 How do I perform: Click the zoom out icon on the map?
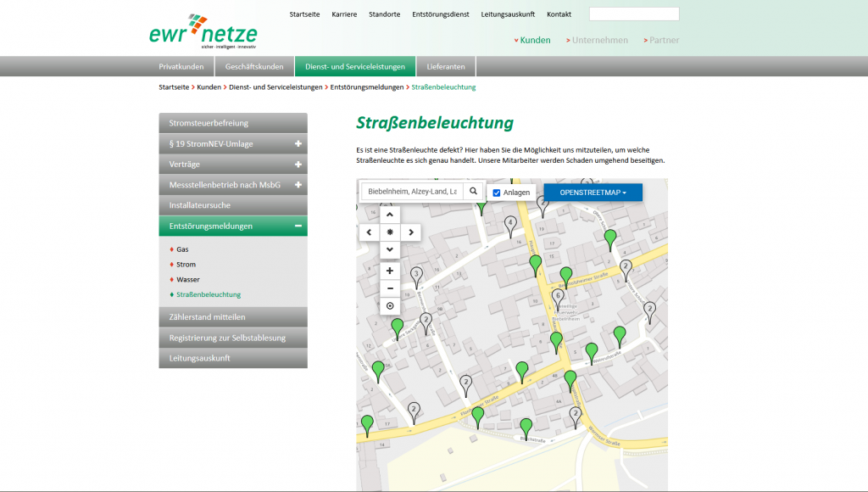coord(388,288)
